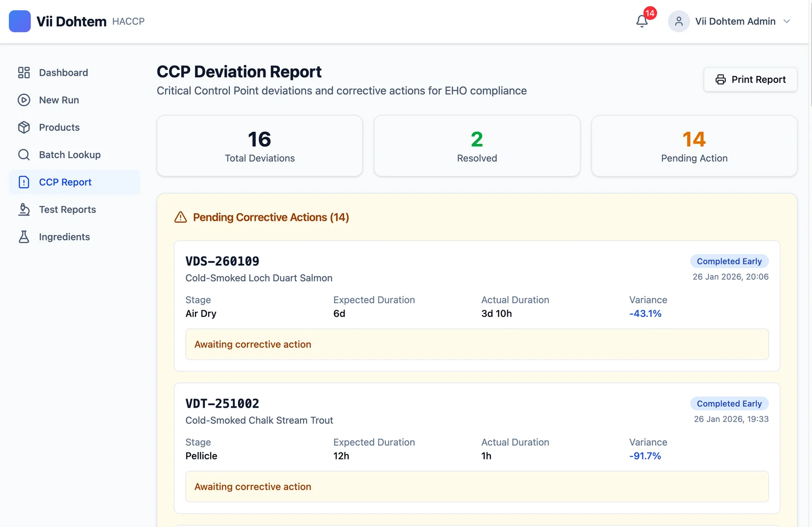Click the Pending Corrective Actions (14) heading
Screen dimensions: 812x527
tap(271, 217)
